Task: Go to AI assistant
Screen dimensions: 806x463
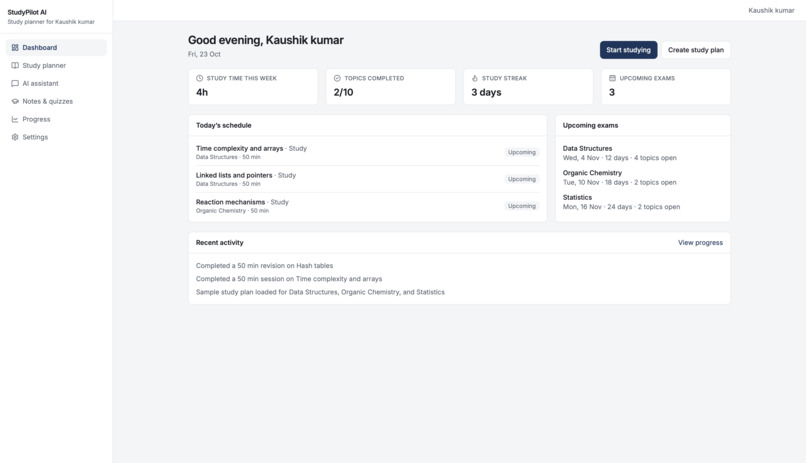Action: coord(56,83)
